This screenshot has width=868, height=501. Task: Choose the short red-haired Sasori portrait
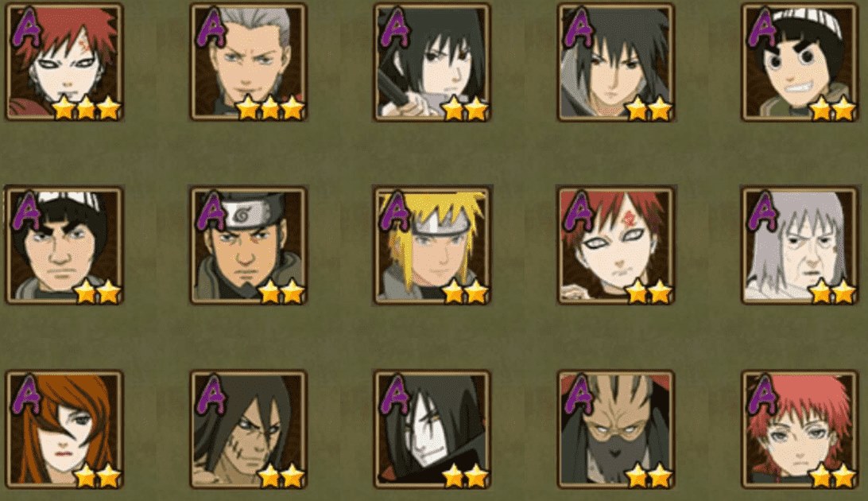point(800,429)
